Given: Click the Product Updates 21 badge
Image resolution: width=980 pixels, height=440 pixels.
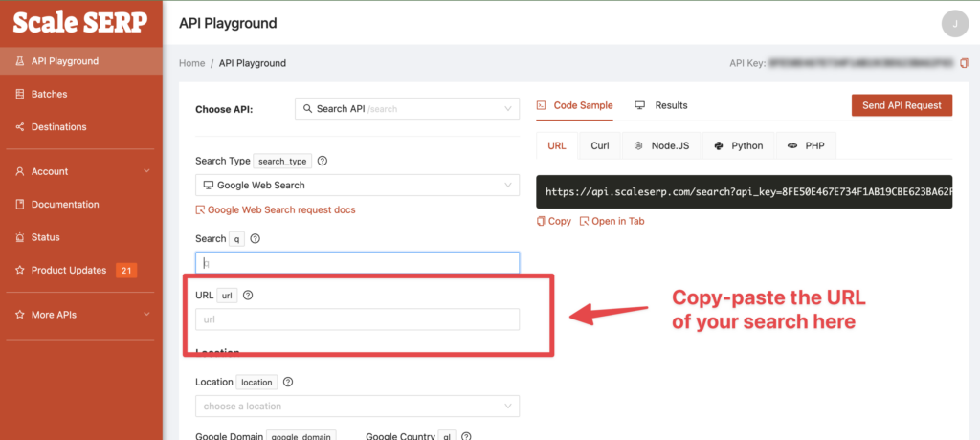Looking at the screenshot, I should pos(126,271).
